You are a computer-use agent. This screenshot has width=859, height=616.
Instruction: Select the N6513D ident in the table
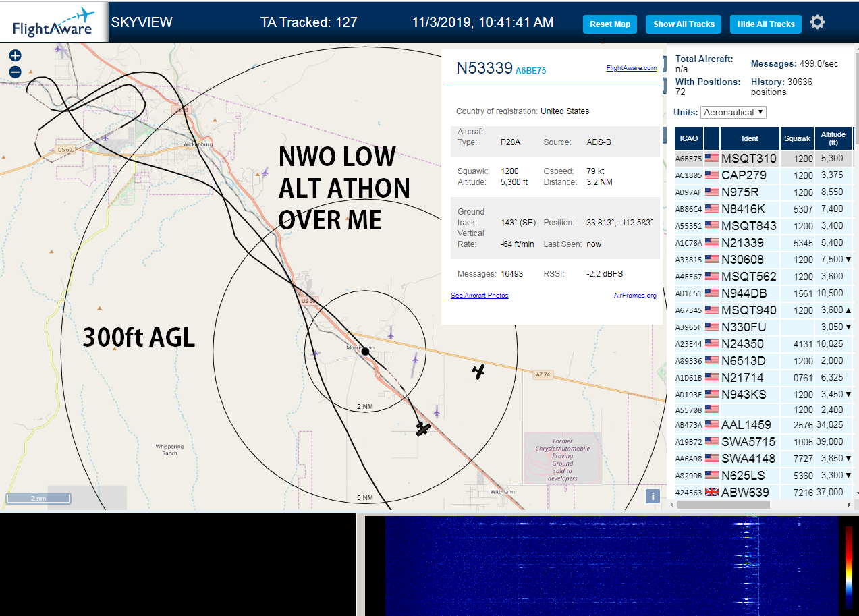point(744,361)
